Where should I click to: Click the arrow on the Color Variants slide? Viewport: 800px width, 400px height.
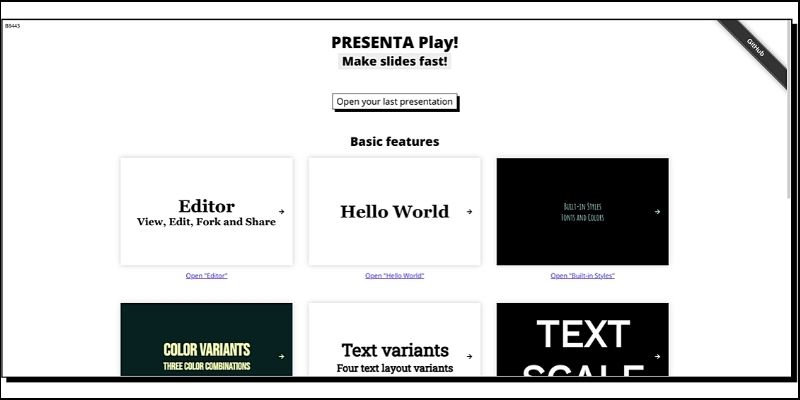[x=282, y=357]
